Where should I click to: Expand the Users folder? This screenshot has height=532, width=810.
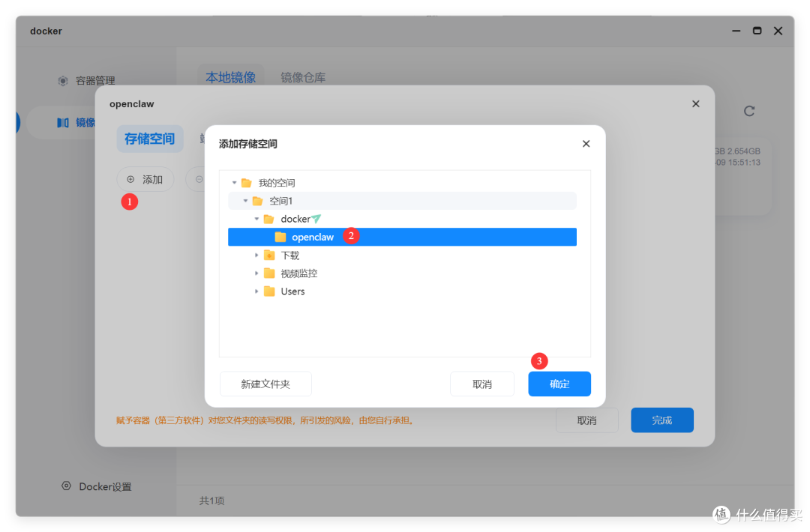click(x=256, y=291)
